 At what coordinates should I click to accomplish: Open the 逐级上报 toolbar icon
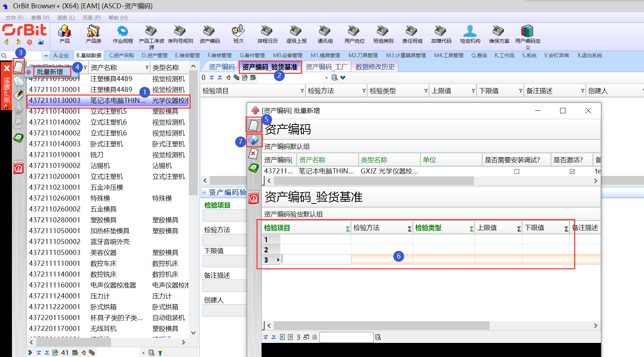[296, 31]
